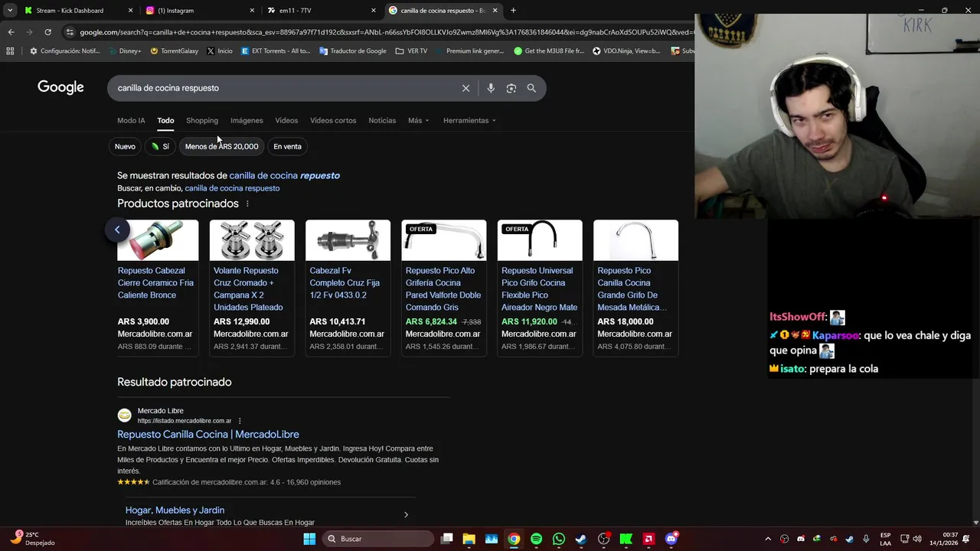Toggle the En venta filter chip

pyautogui.click(x=287, y=146)
